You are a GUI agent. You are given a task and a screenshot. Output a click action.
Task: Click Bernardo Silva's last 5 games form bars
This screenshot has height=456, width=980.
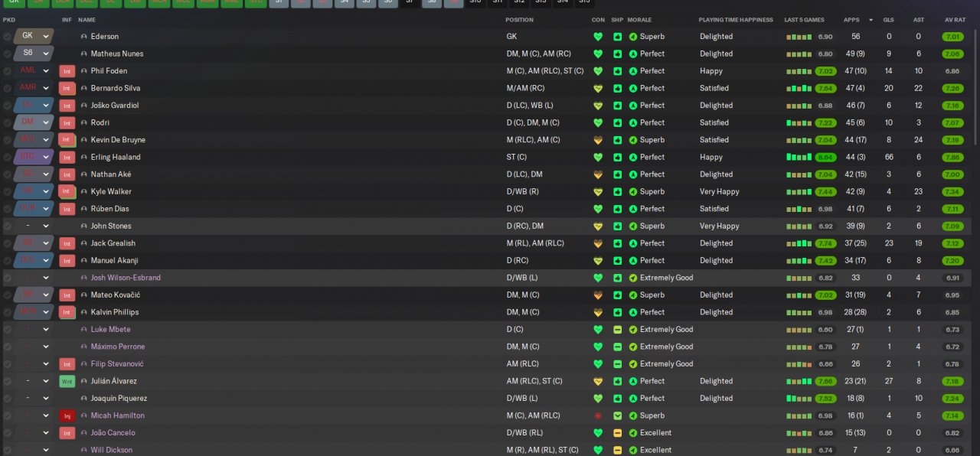799,88
